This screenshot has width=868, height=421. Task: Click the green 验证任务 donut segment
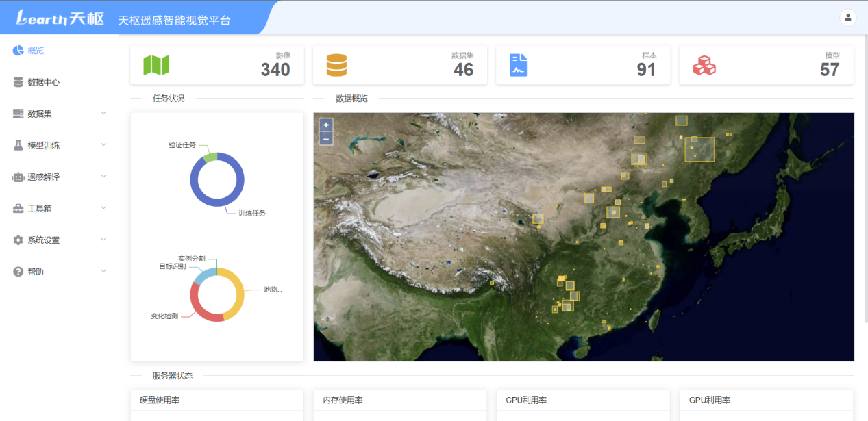pyautogui.click(x=210, y=157)
